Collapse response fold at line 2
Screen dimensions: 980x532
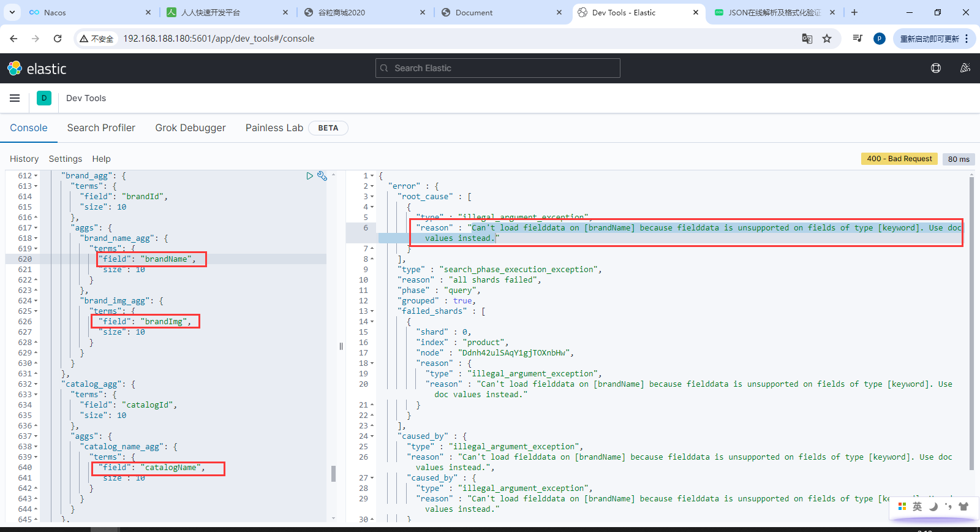point(372,186)
